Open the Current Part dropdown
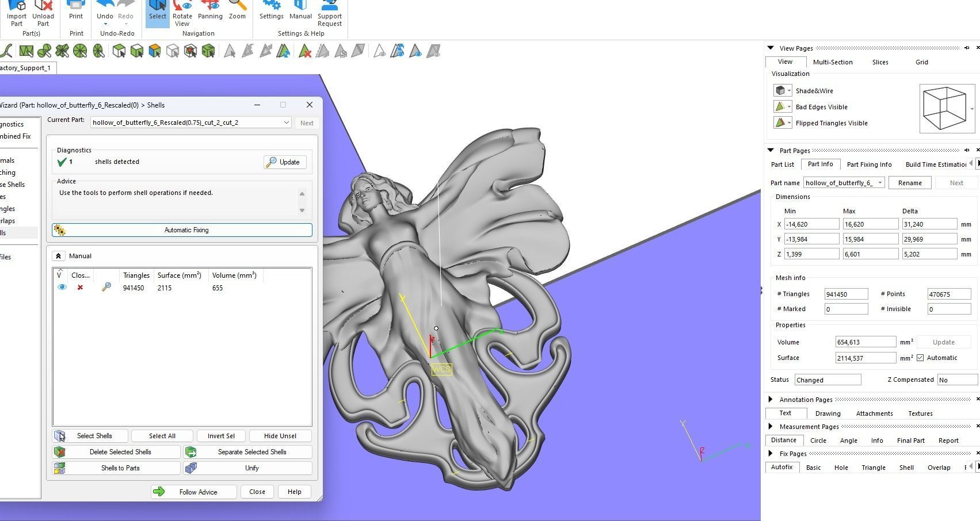The width and height of the screenshot is (980, 521). pyautogui.click(x=286, y=122)
